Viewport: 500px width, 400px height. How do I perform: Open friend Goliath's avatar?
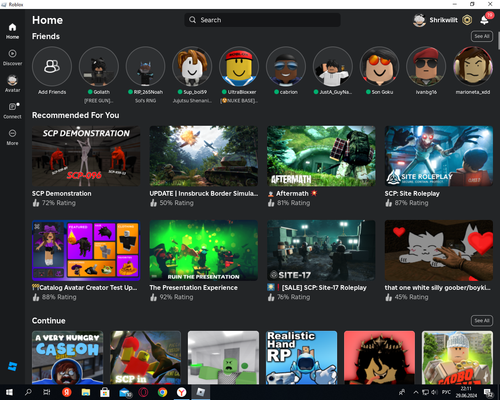(x=99, y=66)
